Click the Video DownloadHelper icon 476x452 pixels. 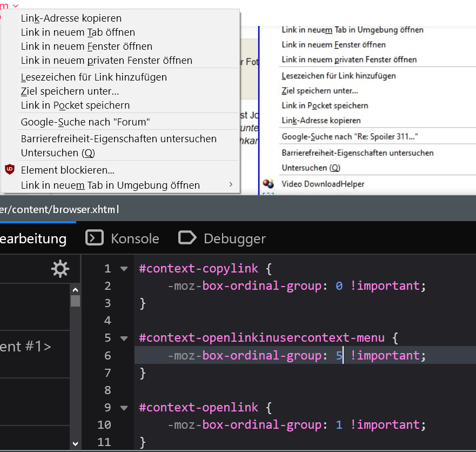point(269,184)
